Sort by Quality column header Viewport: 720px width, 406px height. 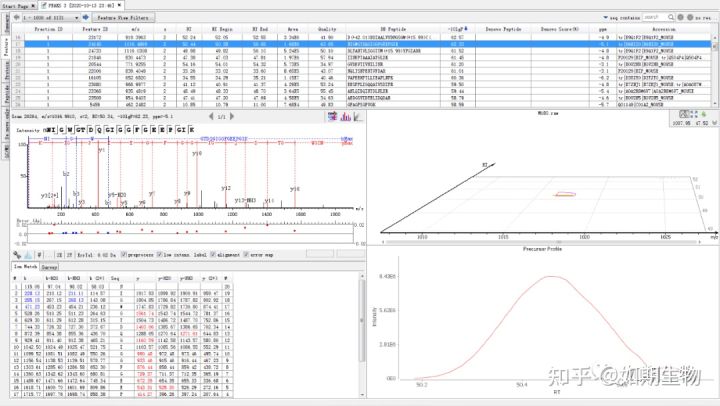[x=327, y=29]
